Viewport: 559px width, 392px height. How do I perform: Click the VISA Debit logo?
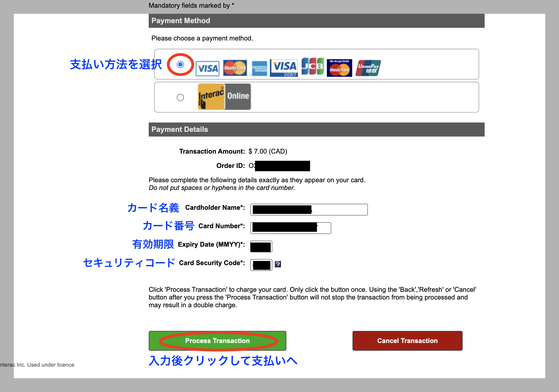pos(284,68)
